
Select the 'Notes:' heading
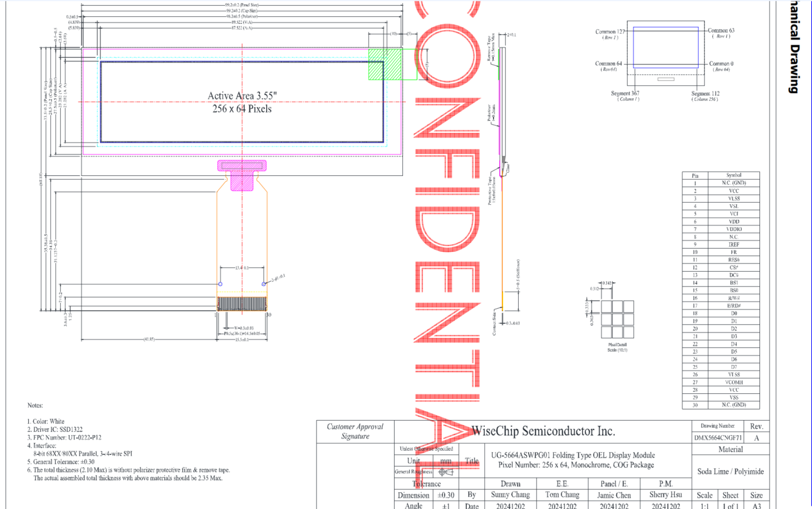[36, 406]
